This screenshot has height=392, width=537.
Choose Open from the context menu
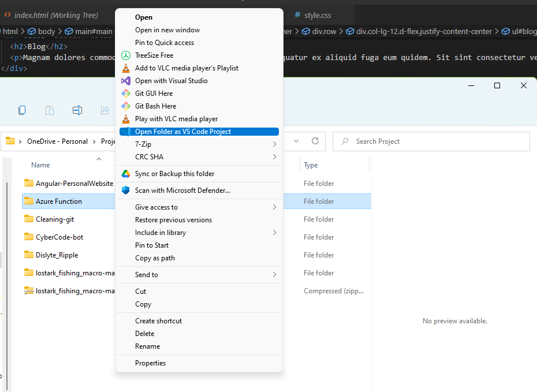pyautogui.click(x=199, y=17)
